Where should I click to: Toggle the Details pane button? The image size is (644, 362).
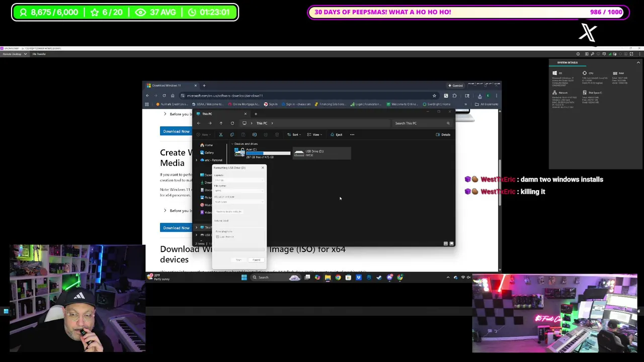(x=443, y=135)
